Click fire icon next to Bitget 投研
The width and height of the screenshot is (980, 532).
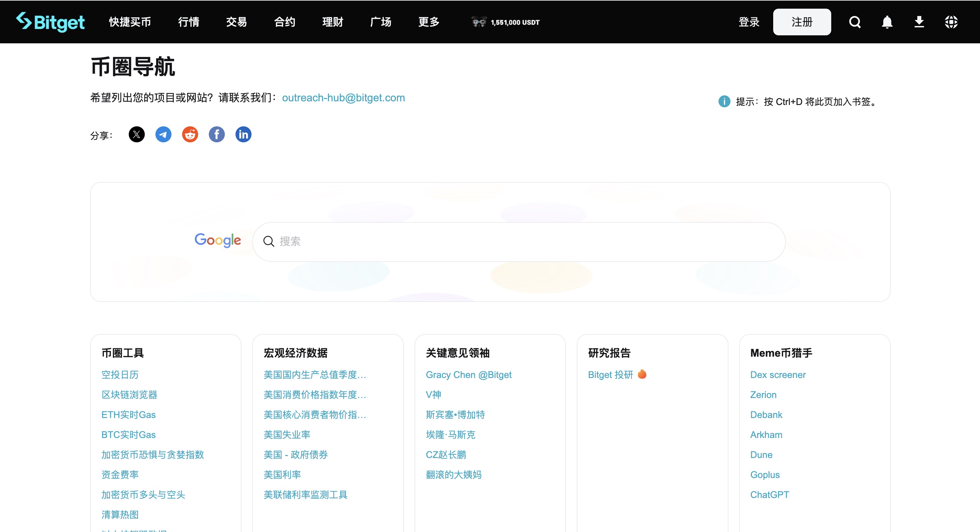click(642, 374)
